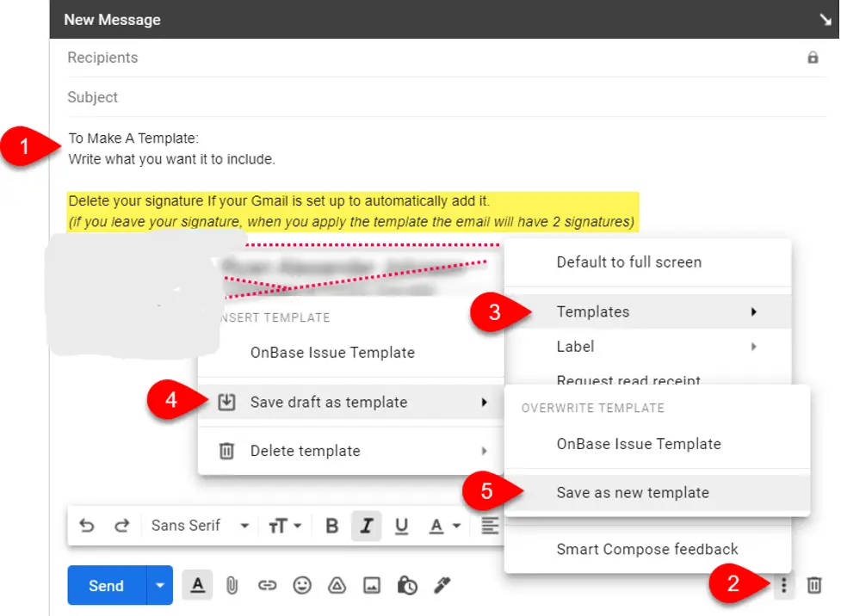841x616 pixels.
Task: Discard draft with the trash icon
Action: point(813,585)
